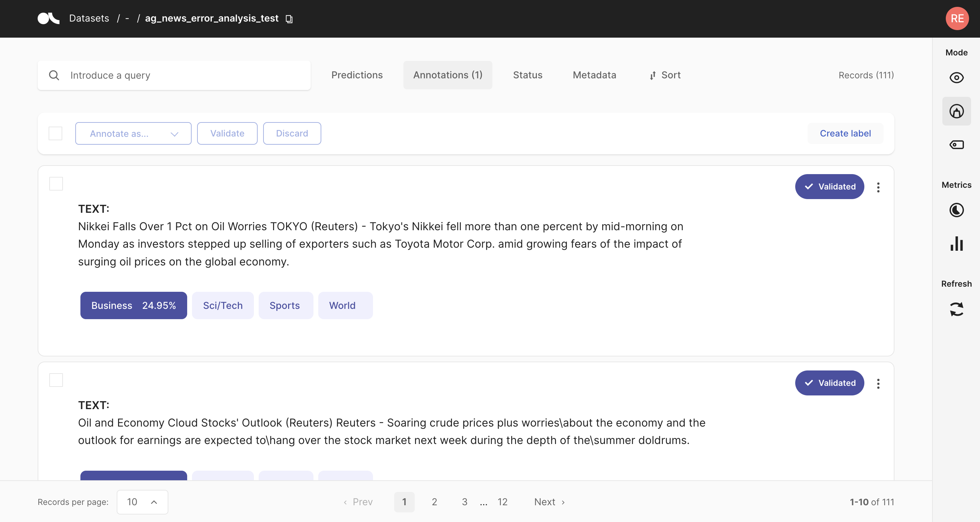Select Business 24.95% label
This screenshot has width=980, height=522.
[x=133, y=306]
